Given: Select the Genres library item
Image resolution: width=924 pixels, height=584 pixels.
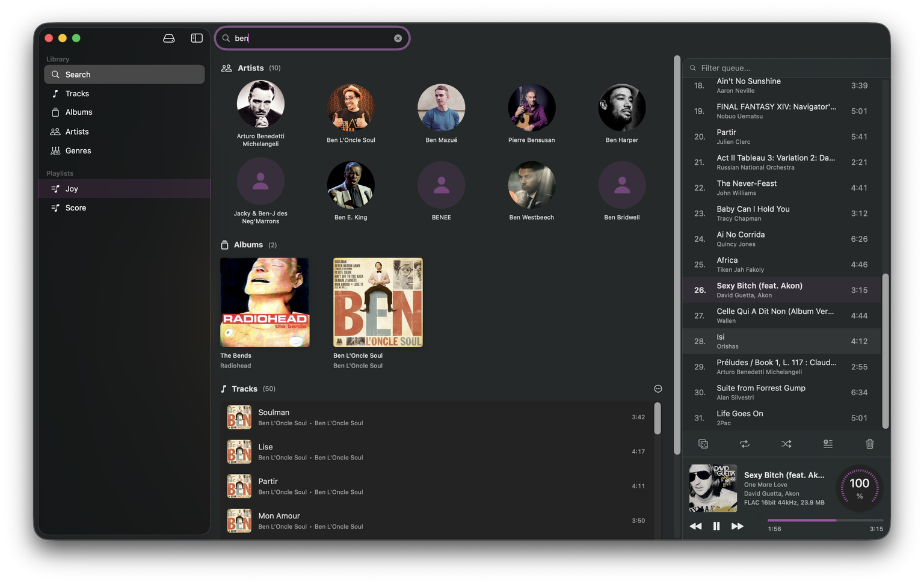Looking at the screenshot, I should tap(78, 151).
